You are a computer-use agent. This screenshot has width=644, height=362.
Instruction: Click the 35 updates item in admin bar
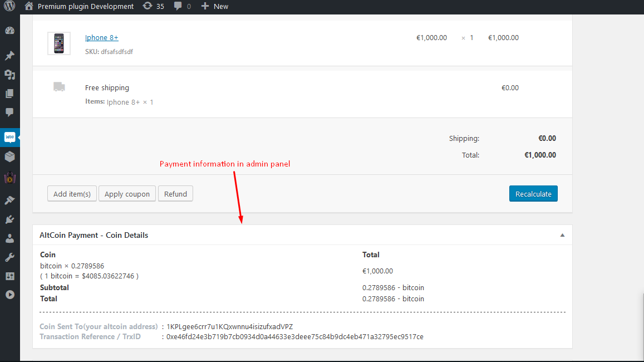coord(154,7)
